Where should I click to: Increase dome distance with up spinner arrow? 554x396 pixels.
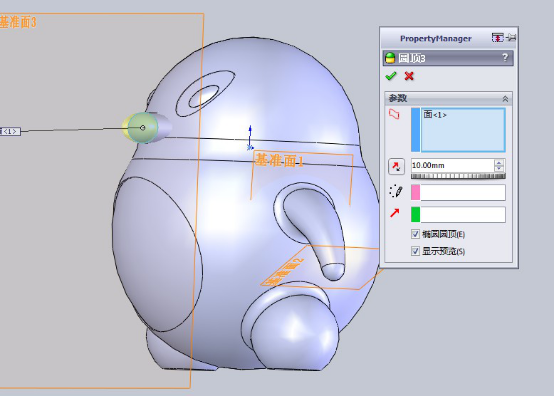[x=499, y=162]
